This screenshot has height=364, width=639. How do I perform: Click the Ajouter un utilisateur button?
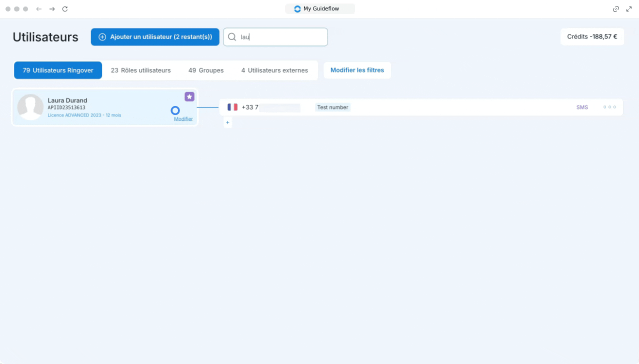coord(155,37)
